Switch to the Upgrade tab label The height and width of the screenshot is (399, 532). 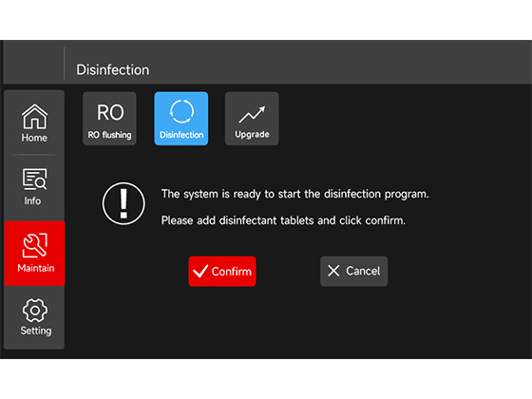coord(252,134)
